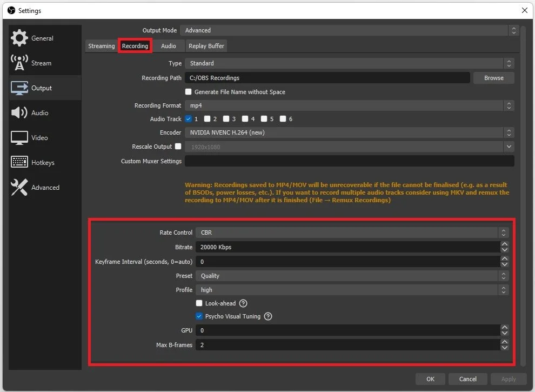Click the OBS logo in title bar
The height and width of the screenshot is (392, 535).
tap(11, 11)
